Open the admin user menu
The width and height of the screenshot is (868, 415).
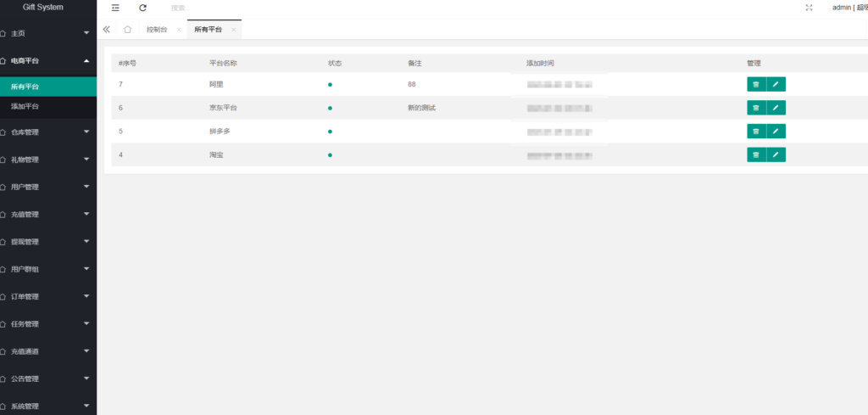pos(848,8)
